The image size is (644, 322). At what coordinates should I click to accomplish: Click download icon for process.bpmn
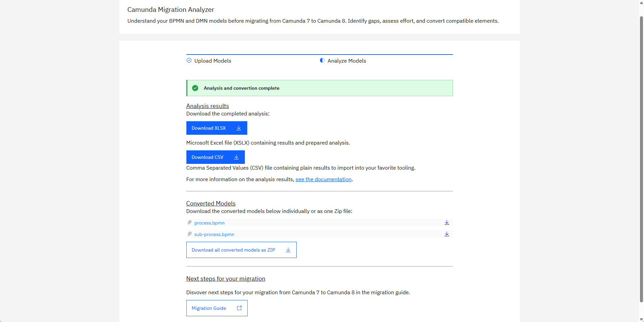click(x=446, y=222)
